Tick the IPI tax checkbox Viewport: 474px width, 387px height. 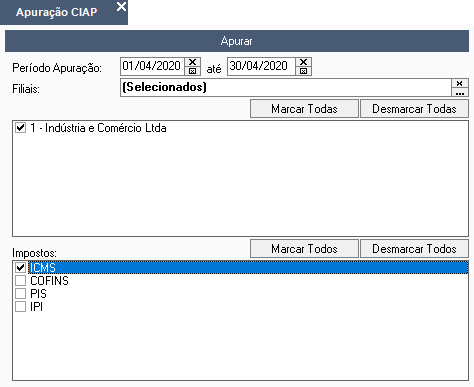[x=21, y=307]
